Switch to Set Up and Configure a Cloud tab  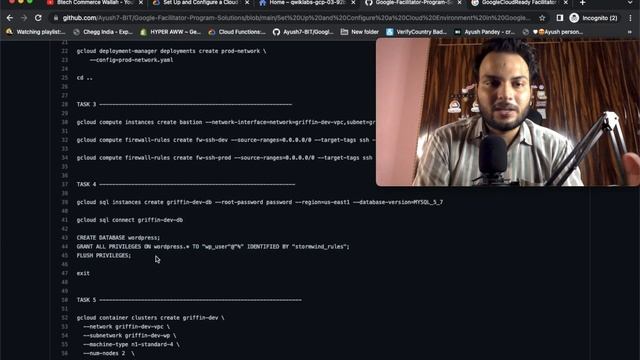pyautogui.click(x=195, y=3)
